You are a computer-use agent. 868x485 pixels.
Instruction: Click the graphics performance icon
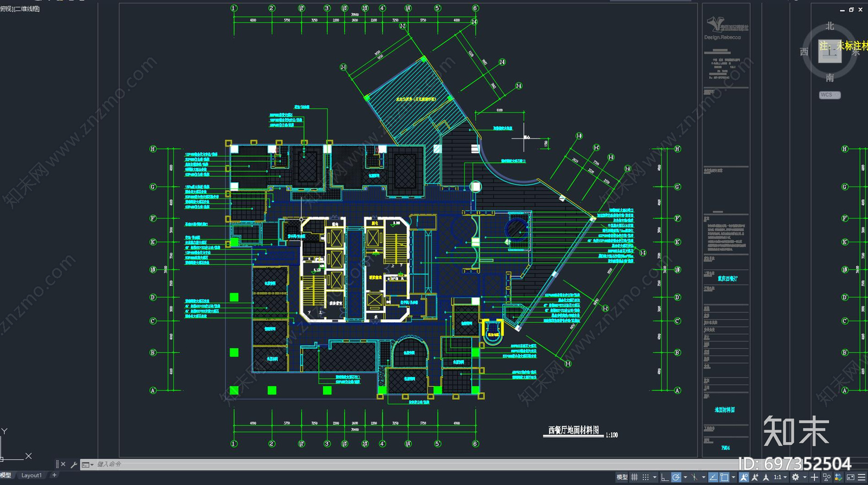point(839,477)
